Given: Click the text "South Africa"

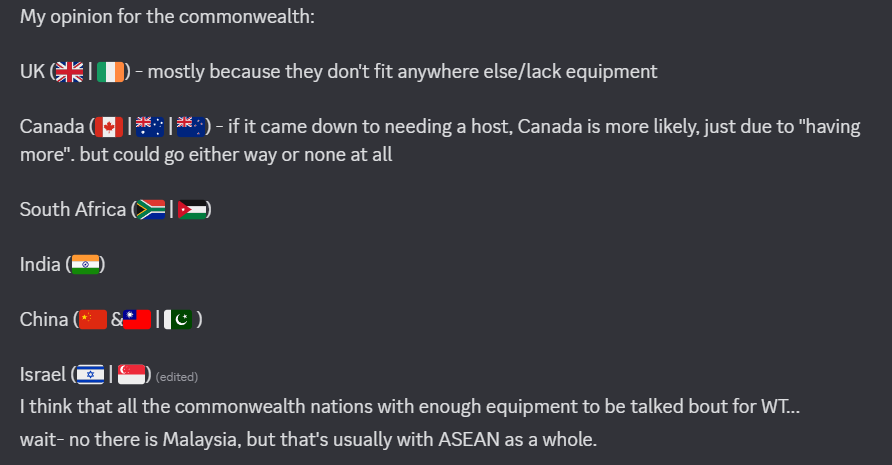Looking at the screenshot, I should click(x=72, y=210).
